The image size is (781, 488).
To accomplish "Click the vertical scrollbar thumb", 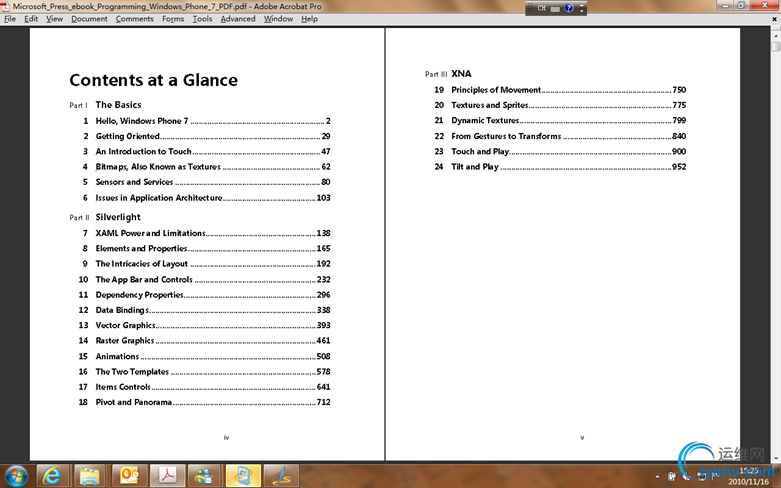I will click(776, 47).
